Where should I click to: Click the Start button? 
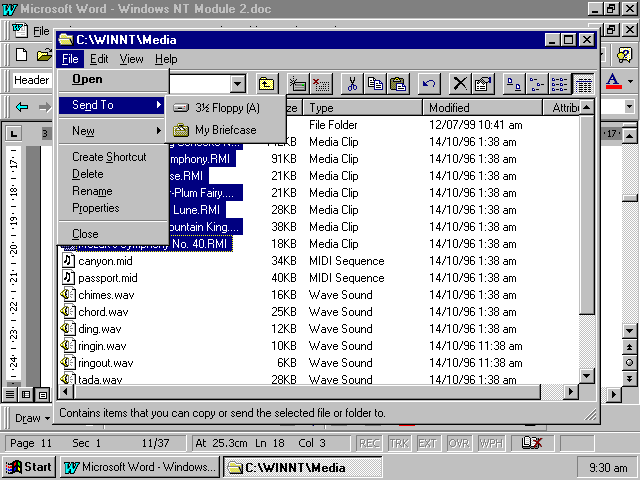point(28,467)
